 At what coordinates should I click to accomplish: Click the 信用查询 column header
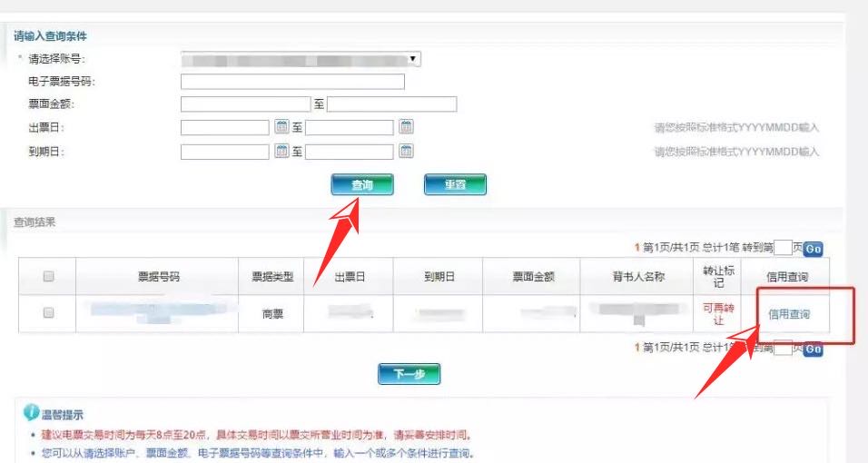coord(787,276)
